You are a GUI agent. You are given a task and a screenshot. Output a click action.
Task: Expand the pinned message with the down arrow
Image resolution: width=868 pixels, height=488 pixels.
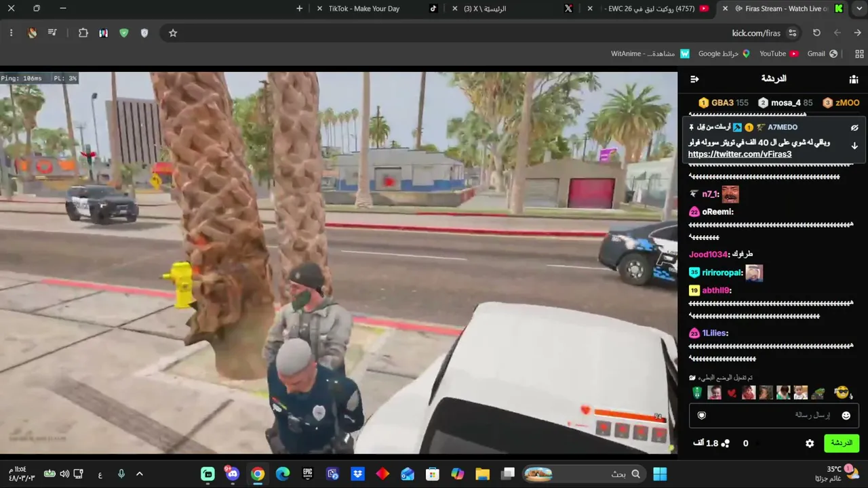point(854,146)
